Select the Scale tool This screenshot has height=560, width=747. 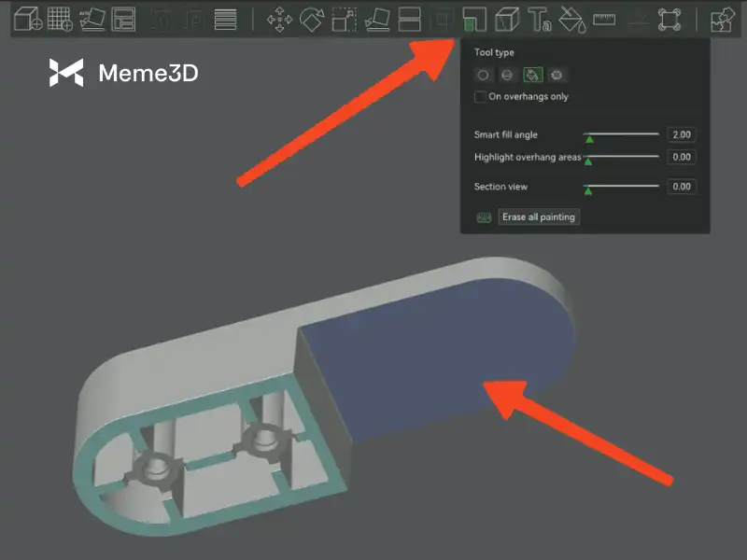point(343,19)
